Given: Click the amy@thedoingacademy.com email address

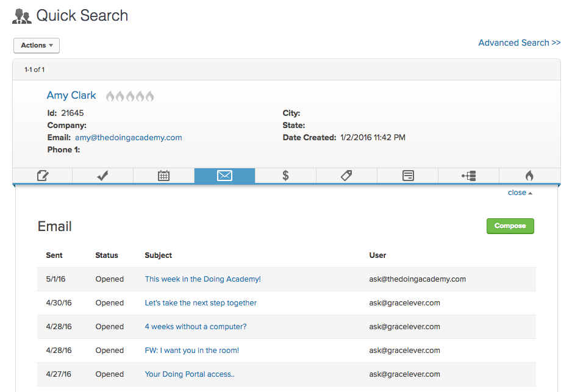Looking at the screenshot, I should [x=128, y=137].
